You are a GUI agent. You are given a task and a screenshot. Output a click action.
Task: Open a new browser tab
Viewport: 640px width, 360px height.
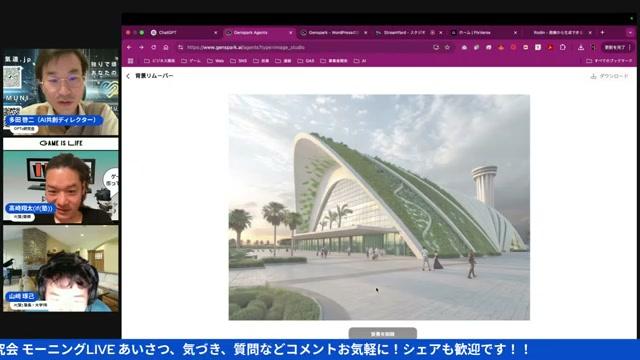(602, 33)
